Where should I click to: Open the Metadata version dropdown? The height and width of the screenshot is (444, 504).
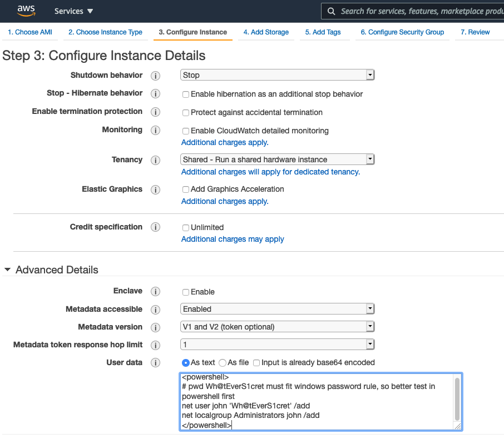point(277,327)
